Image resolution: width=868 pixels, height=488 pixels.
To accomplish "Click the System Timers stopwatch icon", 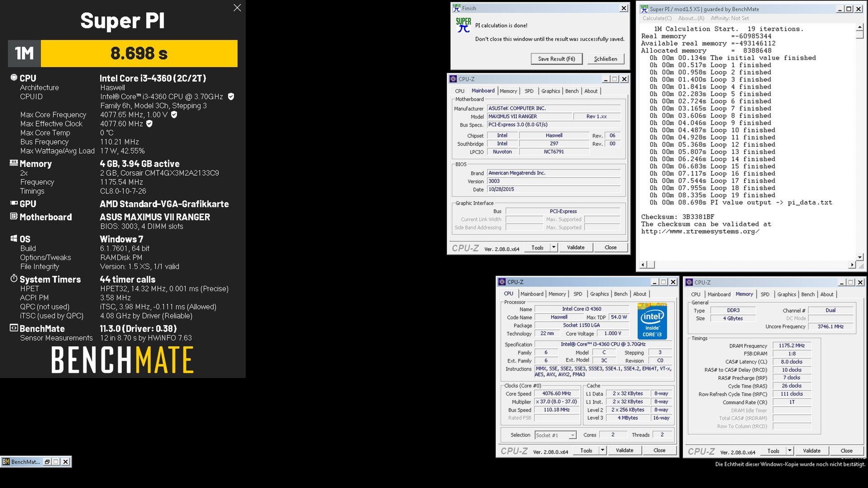I will coord(14,278).
